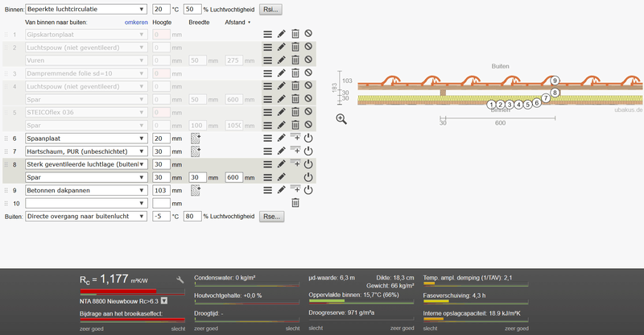Edit the Betonnen dakpannen layer
The height and width of the screenshot is (335, 644).
coord(281,190)
